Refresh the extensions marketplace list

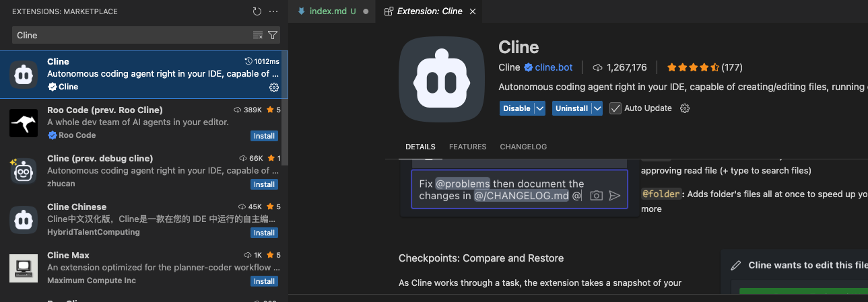pos(257,11)
